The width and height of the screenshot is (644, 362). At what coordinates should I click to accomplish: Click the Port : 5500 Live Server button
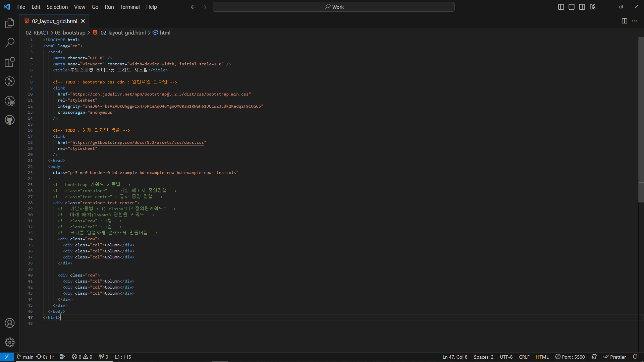coord(570,357)
